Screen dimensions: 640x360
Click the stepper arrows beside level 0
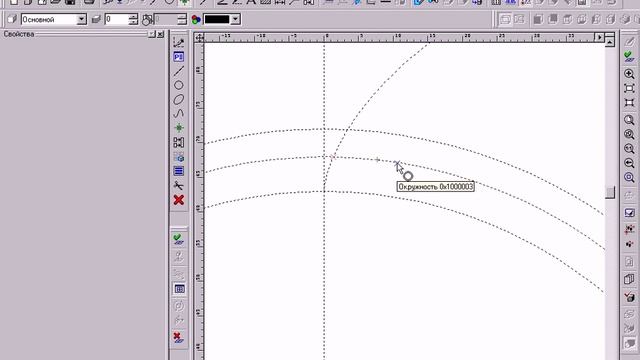pyautogui.click(x=133, y=19)
